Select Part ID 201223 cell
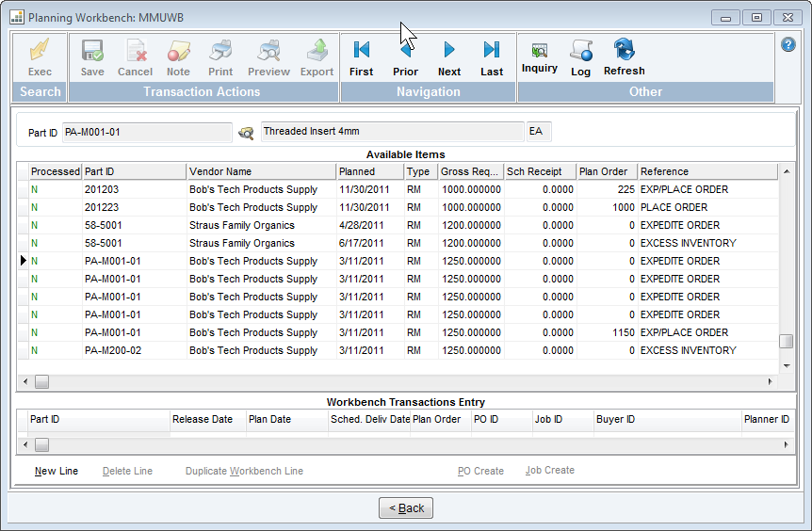This screenshot has height=531, width=812. coord(134,207)
